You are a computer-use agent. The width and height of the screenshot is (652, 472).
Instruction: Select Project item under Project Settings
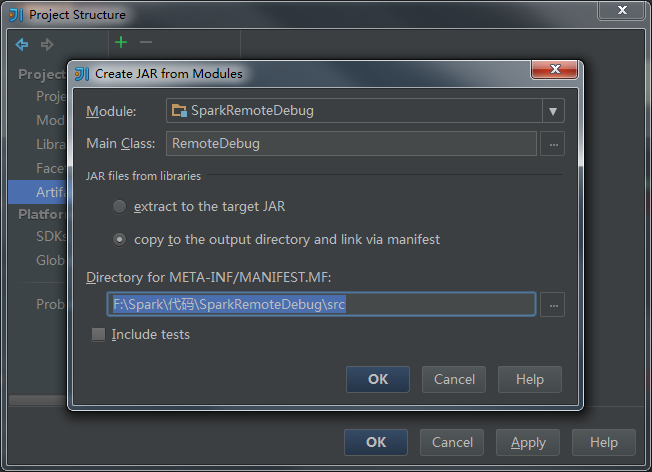point(38,96)
